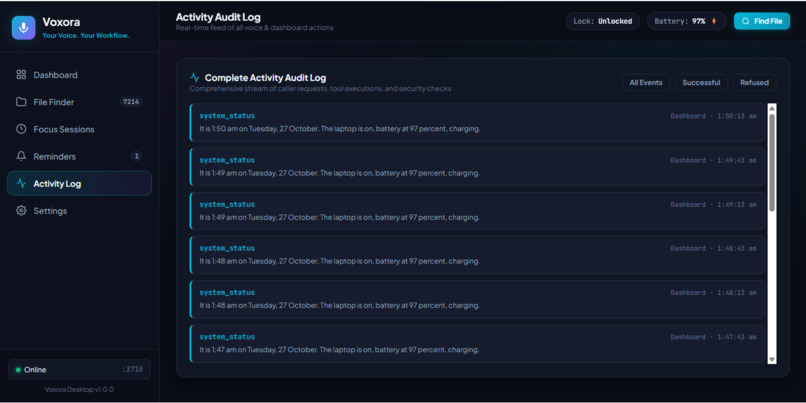Click the Focus Sessions clock icon
The height and width of the screenshot is (403, 806).
(21, 129)
